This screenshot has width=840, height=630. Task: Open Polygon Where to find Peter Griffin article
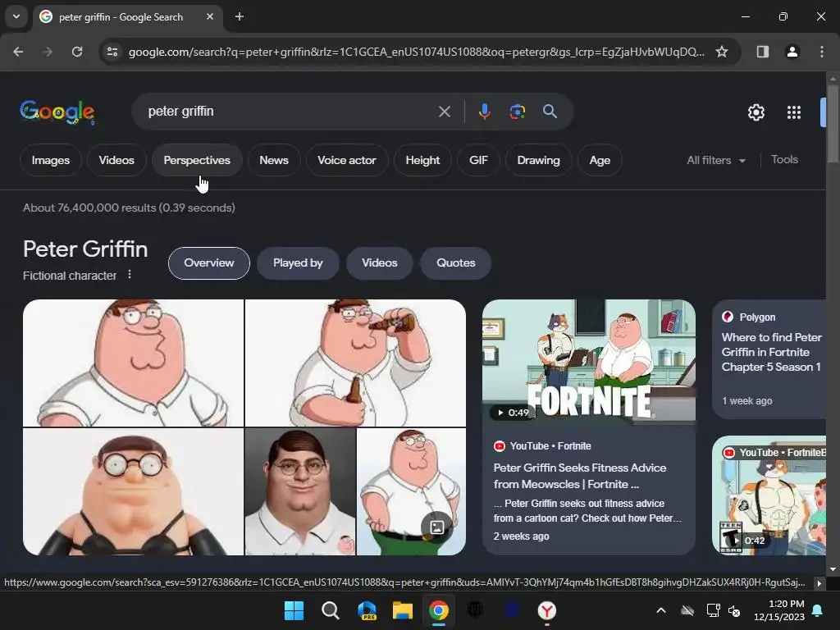(x=771, y=352)
